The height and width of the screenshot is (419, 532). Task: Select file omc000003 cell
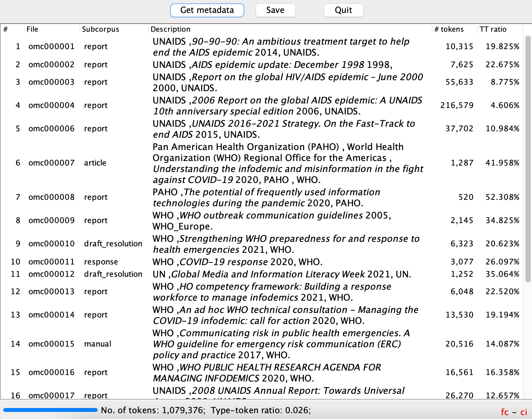click(51, 82)
